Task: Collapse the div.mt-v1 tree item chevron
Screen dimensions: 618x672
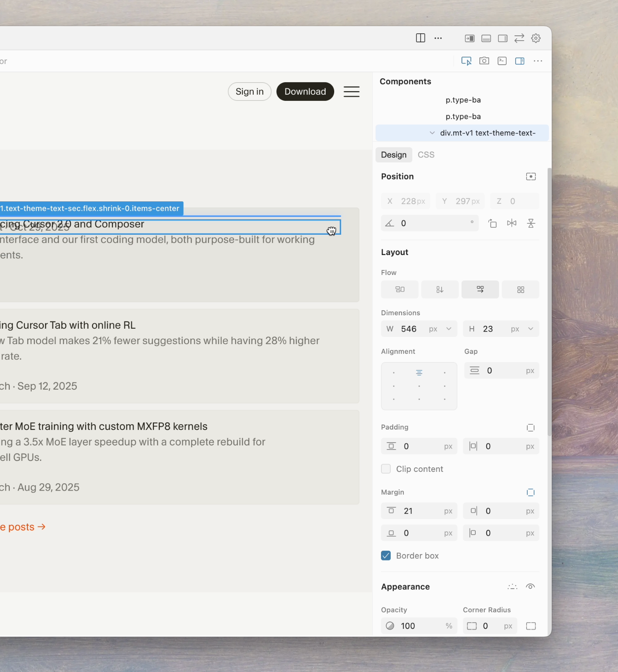Action: [x=432, y=133]
